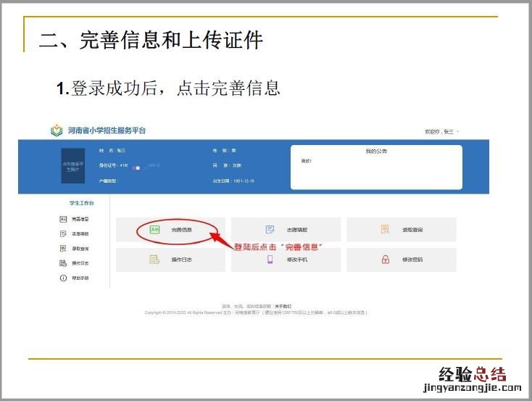Click the 完善信息 icon in the left sidebar
The height and width of the screenshot is (401, 532).
(x=63, y=219)
